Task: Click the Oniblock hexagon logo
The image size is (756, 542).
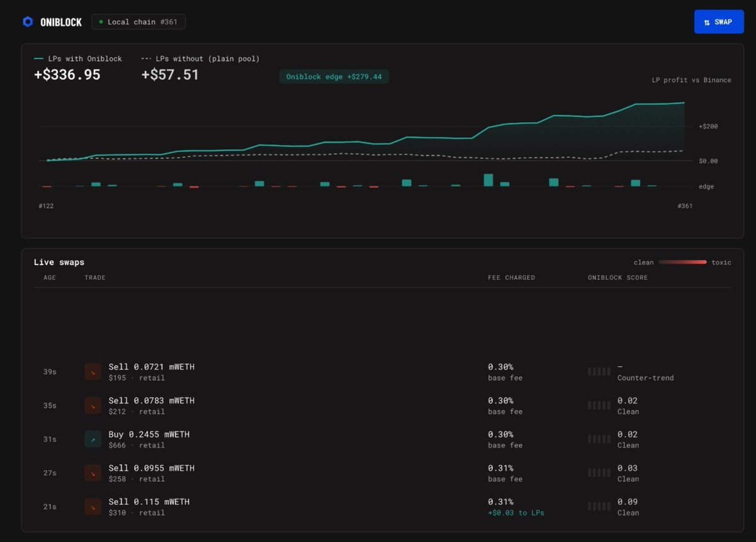Action: [28, 22]
